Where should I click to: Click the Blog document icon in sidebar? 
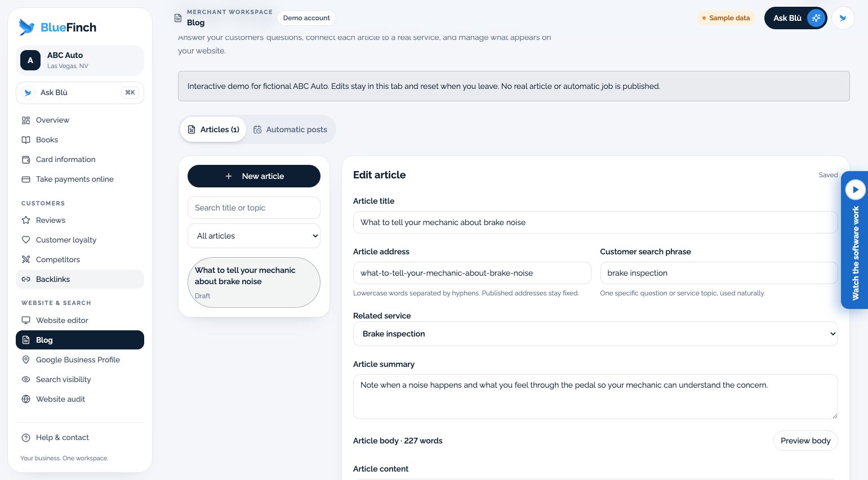(x=26, y=340)
